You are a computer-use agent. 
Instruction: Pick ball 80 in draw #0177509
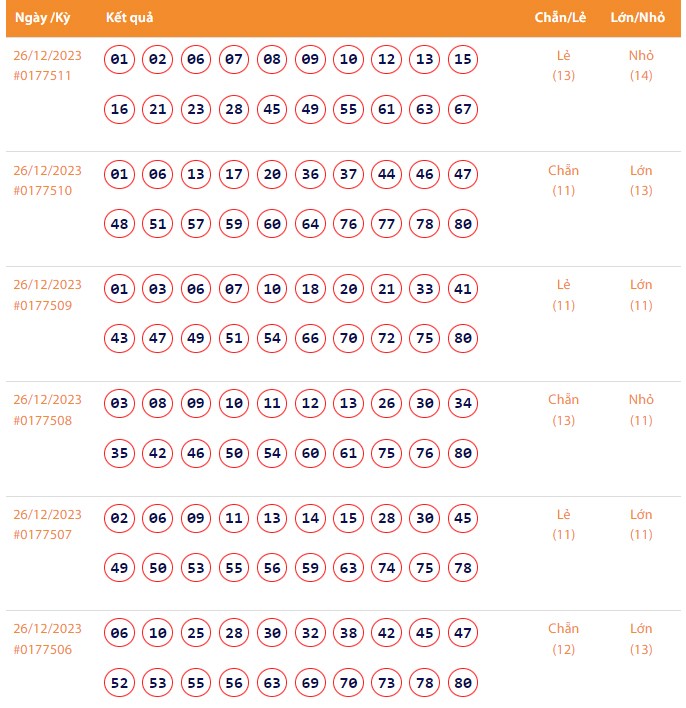click(462, 339)
